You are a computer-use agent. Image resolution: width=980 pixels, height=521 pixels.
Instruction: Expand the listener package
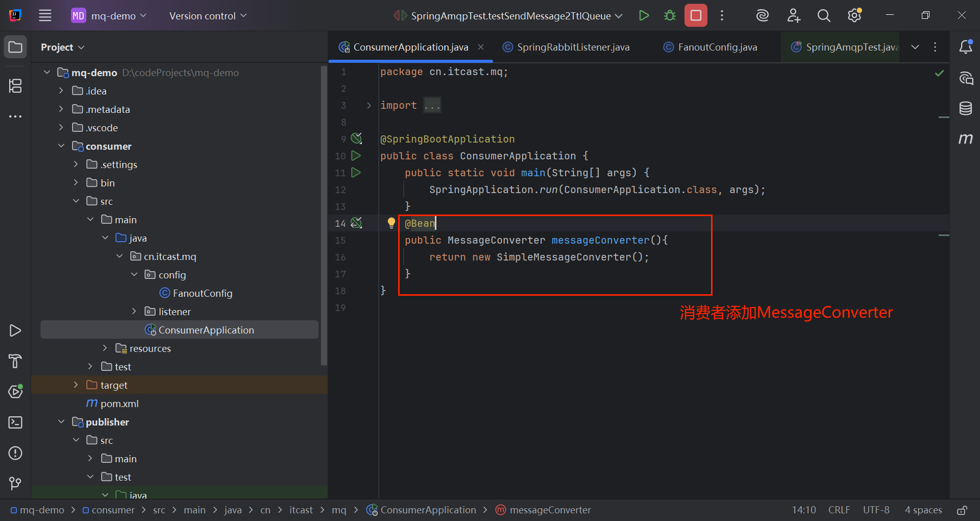click(x=134, y=311)
